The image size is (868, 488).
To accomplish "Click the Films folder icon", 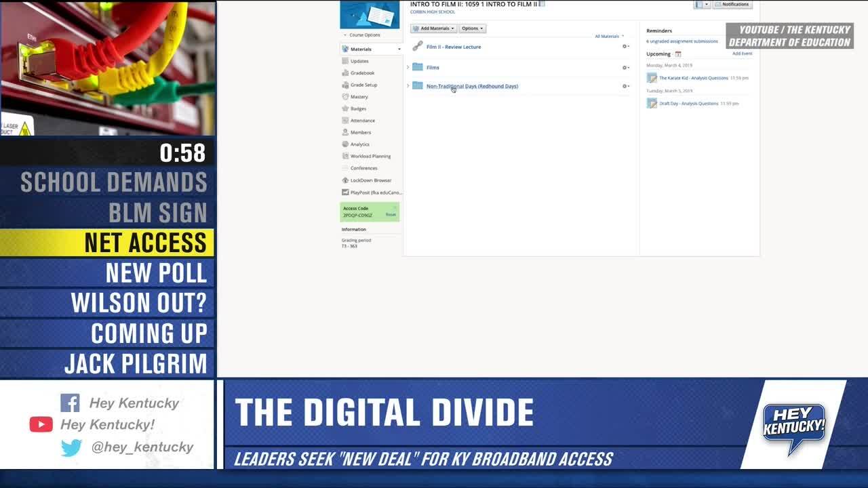I will (418, 67).
